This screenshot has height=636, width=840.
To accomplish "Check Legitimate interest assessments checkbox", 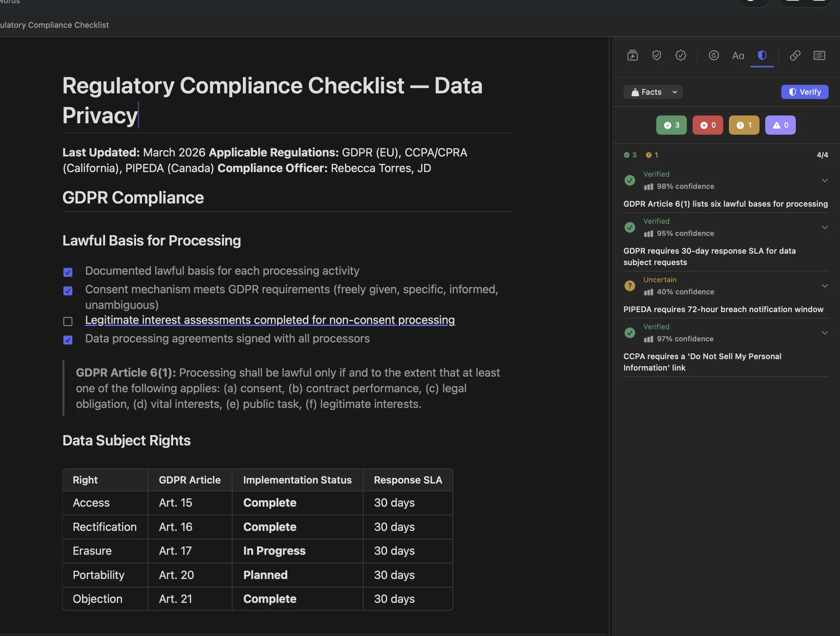I will click(x=68, y=321).
